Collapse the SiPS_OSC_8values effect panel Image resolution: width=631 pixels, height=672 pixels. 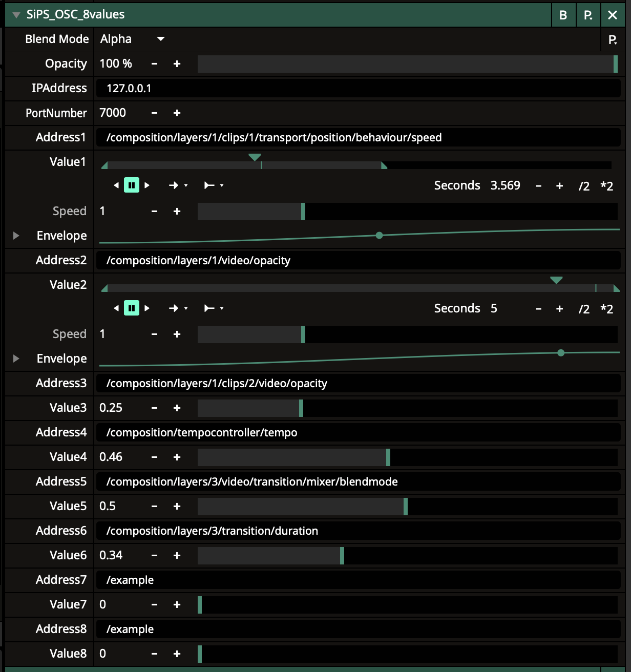click(x=16, y=15)
